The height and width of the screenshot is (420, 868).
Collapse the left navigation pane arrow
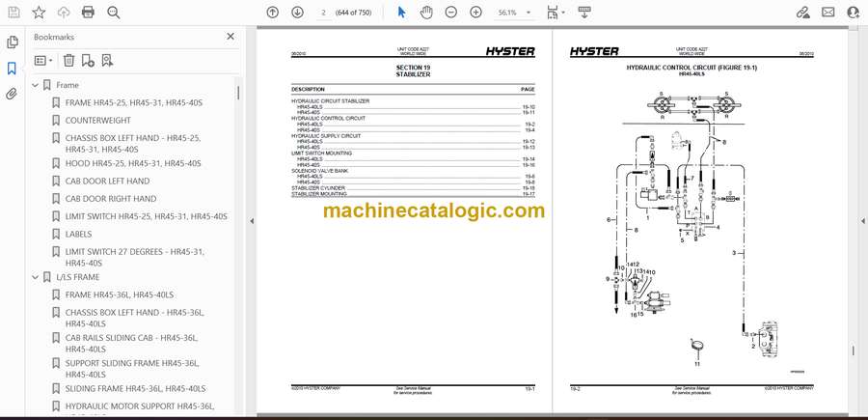pyautogui.click(x=252, y=221)
